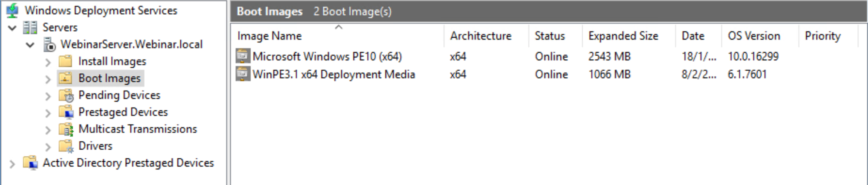
Task: Open the Install Images folder icon
Action: pyautogui.click(x=65, y=61)
